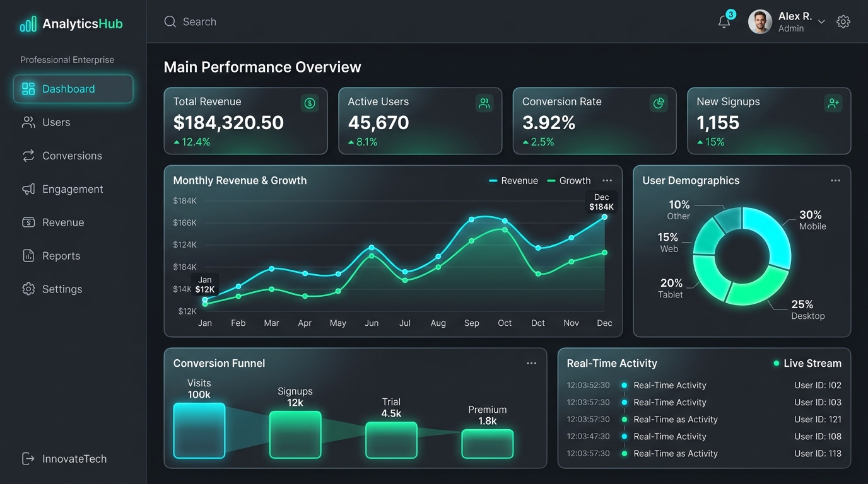This screenshot has height=484, width=868.
Task: Click the Dec $184K data point
Action: click(604, 217)
